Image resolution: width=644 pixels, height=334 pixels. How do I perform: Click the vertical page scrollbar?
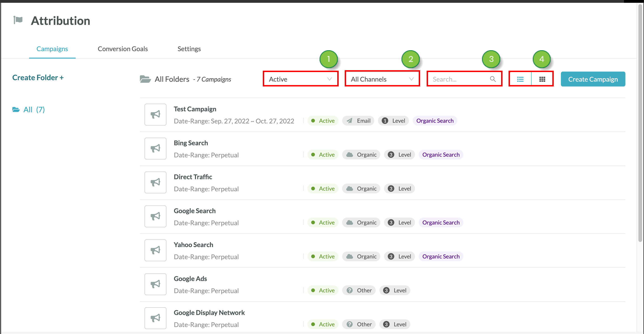tap(640, 125)
